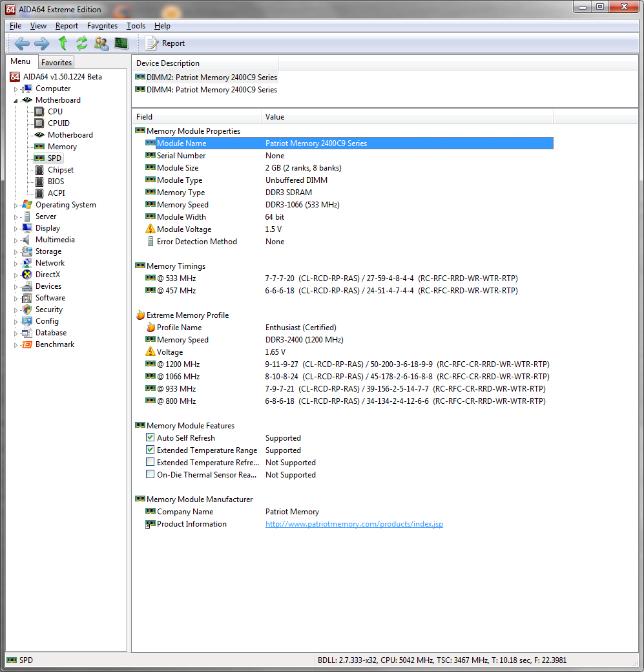Expand the Storage tree node
644x672 pixels.
[x=16, y=252]
